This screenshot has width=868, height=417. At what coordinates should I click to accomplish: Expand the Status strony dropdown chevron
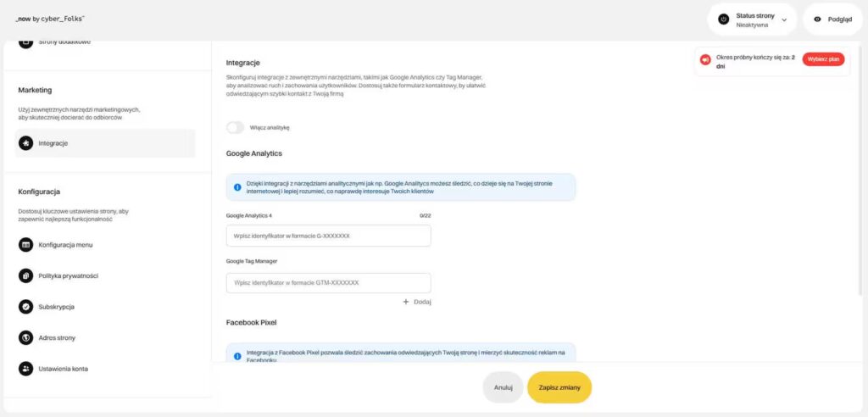tap(784, 20)
